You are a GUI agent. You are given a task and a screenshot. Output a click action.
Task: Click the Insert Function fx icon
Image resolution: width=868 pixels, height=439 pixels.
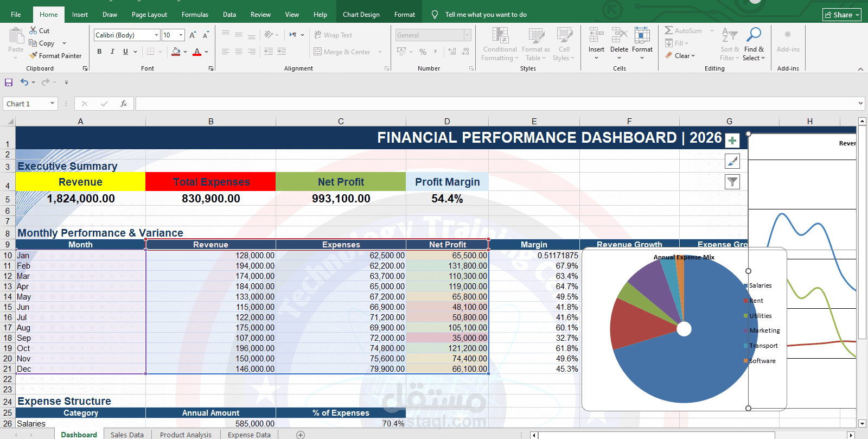124,104
